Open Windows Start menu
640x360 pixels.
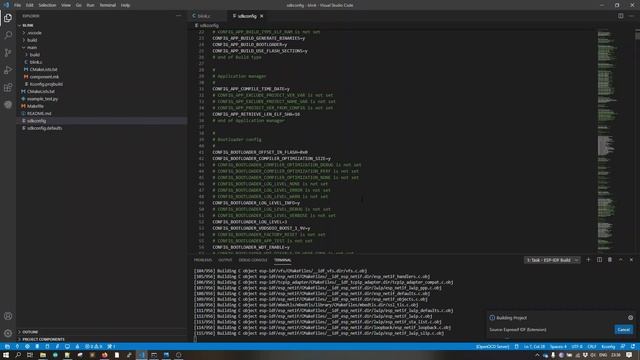pos(6,355)
